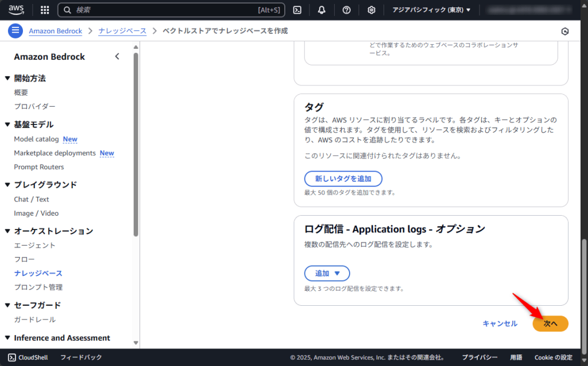Click the sidebar scrollbar up arrow
Viewport: 588px width, 366px height.
[x=136, y=47]
